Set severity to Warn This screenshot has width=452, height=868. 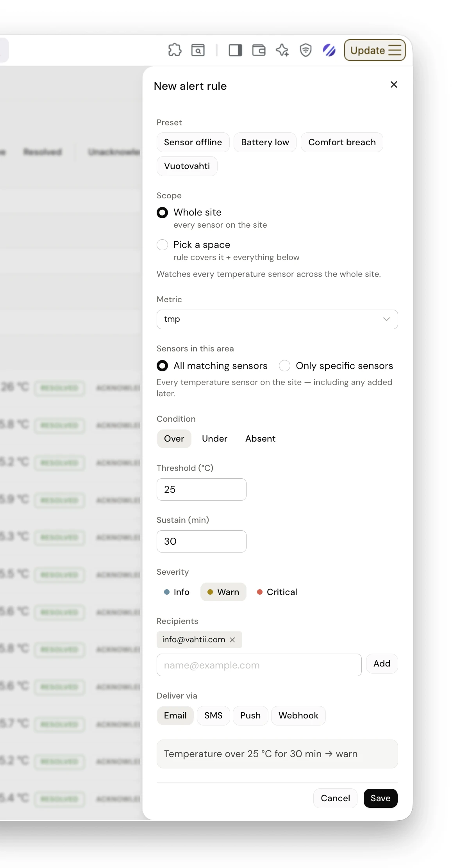coord(223,592)
